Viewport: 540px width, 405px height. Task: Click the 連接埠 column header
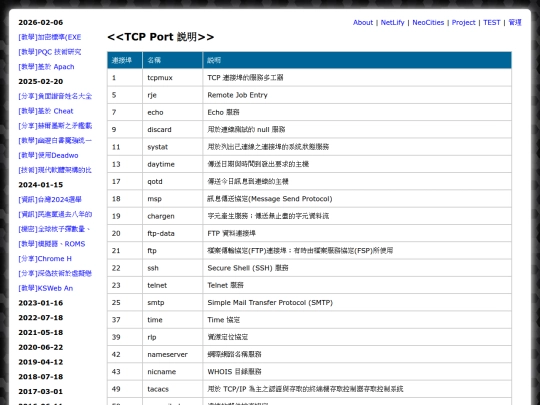pos(125,60)
